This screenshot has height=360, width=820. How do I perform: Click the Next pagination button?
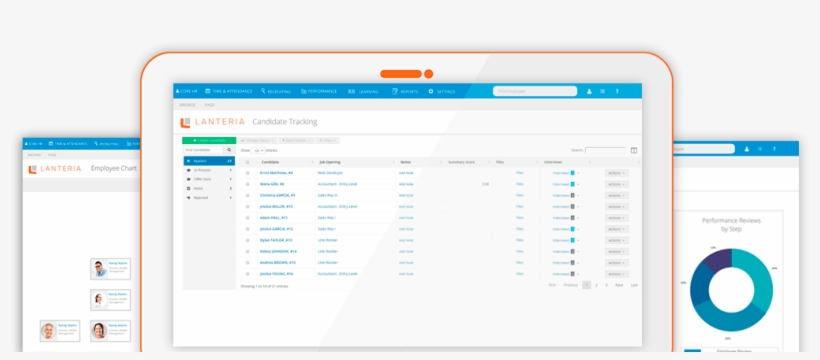click(619, 285)
